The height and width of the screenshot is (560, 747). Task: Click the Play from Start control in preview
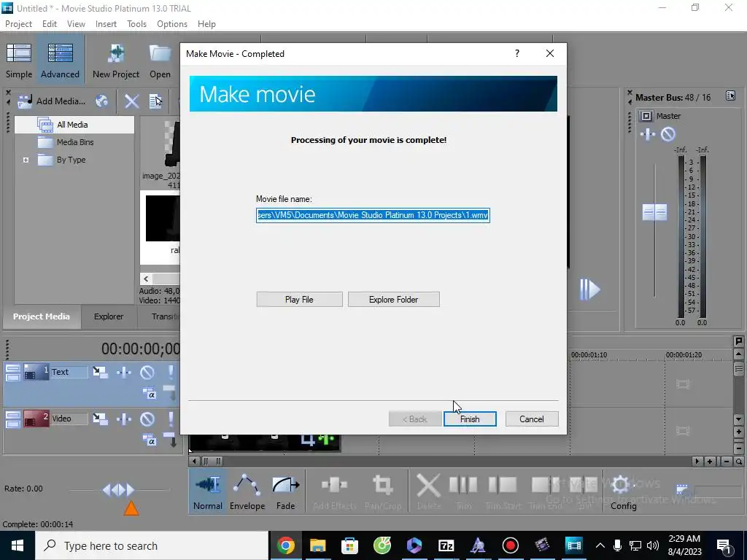[x=589, y=289]
